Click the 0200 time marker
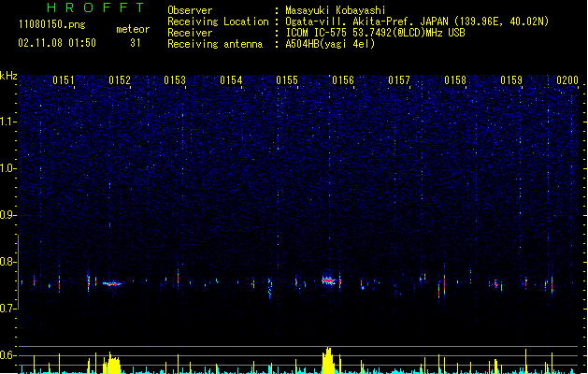 tap(567, 80)
